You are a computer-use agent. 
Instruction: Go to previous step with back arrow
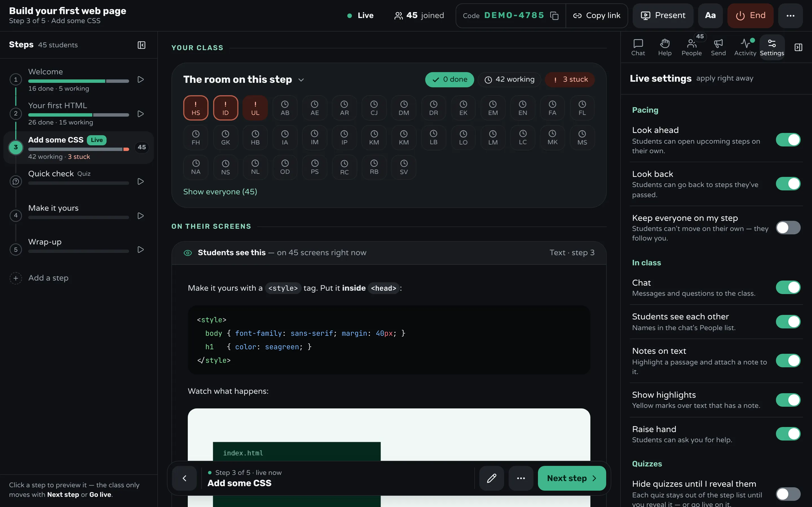coord(184,478)
